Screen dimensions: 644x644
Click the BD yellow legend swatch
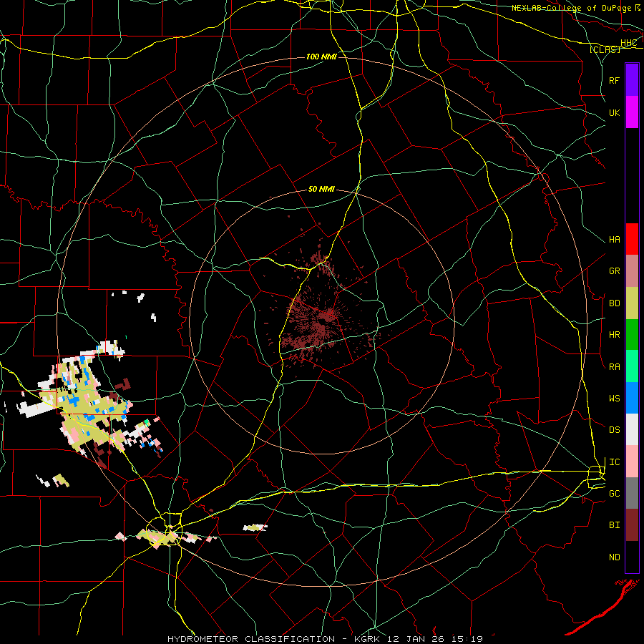632,303
